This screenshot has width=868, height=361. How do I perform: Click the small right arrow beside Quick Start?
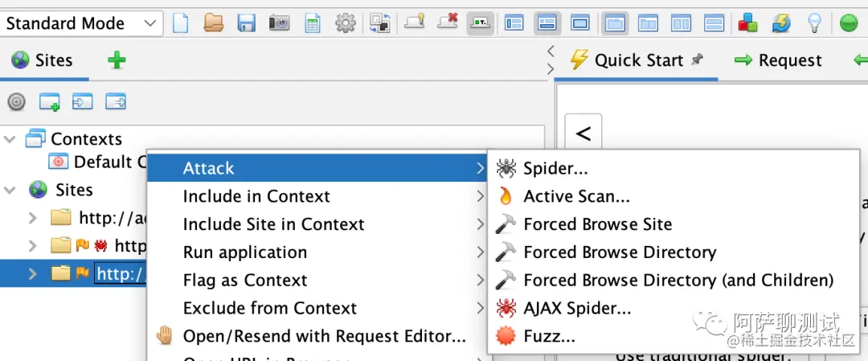point(550,69)
